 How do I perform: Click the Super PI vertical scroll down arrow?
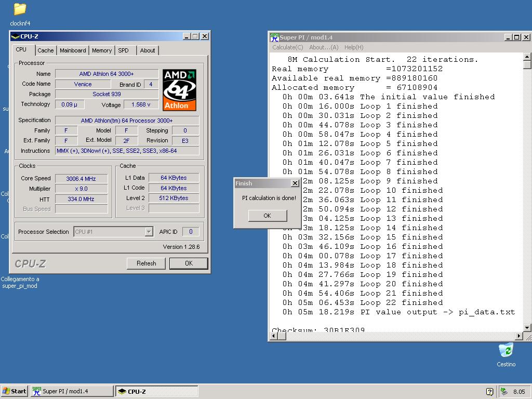[x=527, y=328]
